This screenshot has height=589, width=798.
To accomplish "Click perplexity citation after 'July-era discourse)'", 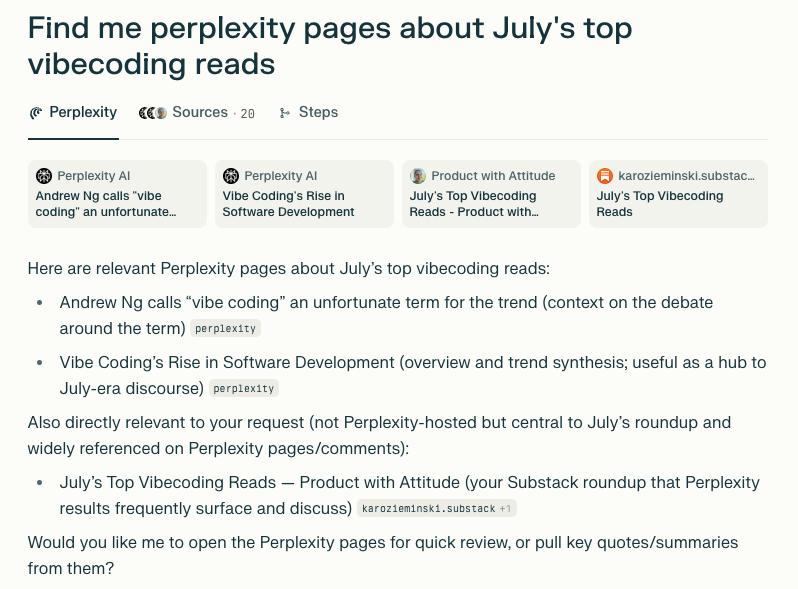I will pyautogui.click(x=244, y=389).
